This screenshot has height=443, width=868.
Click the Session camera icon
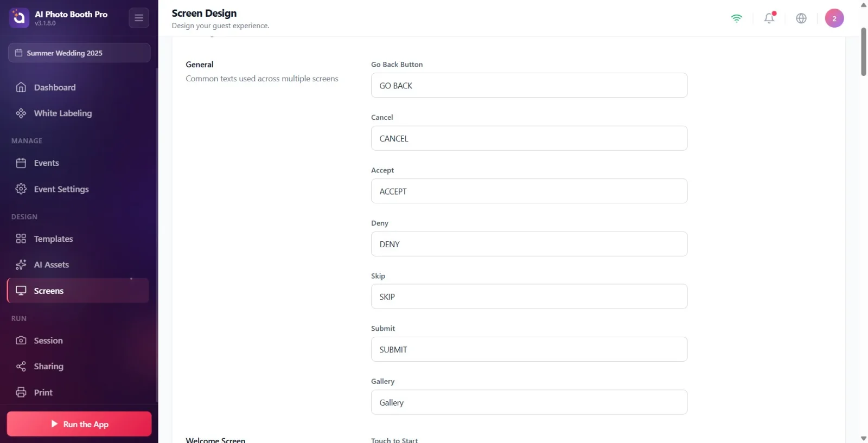[x=21, y=341]
